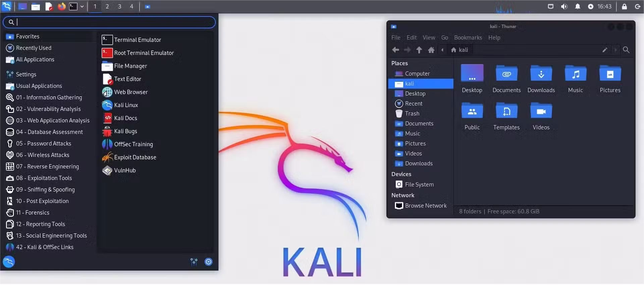Launch VulnHub from the application menu

pos(124,171)
